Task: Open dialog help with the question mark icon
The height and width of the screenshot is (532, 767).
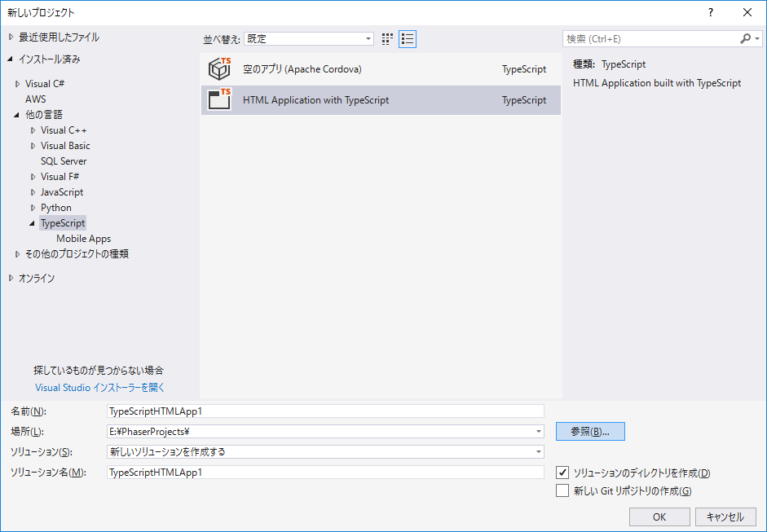Action: pos(710,12)
